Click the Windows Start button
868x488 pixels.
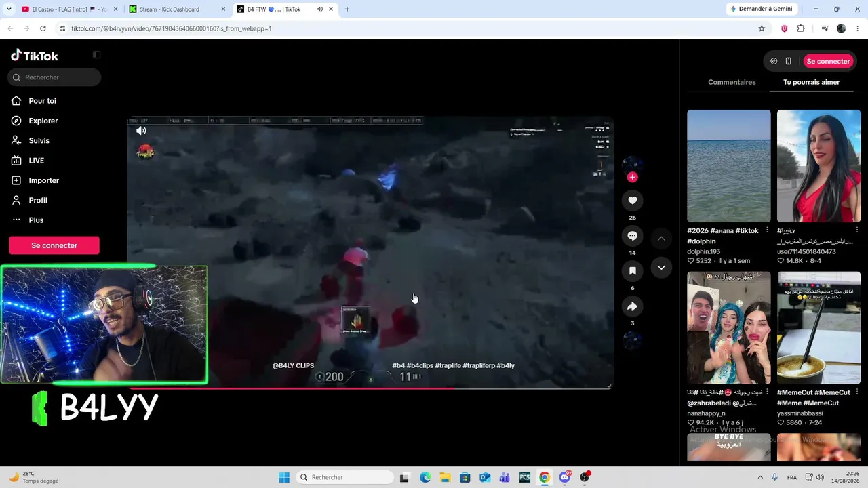coord(284,477)
